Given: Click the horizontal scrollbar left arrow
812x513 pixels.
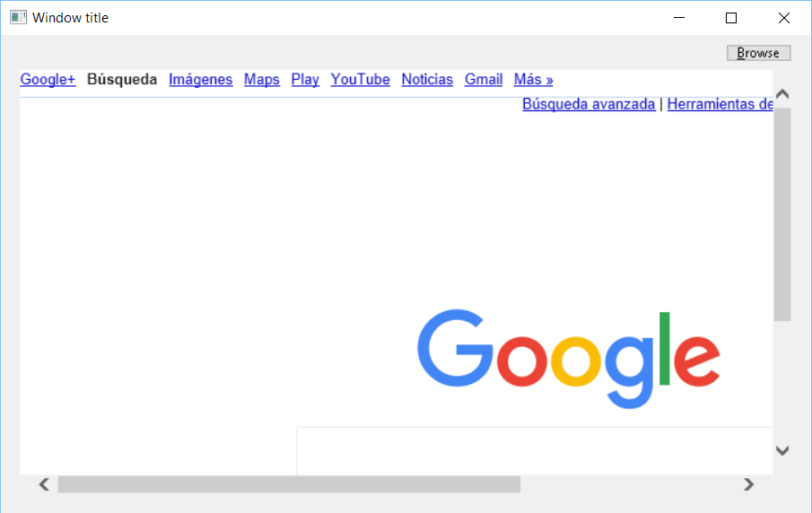Looking at the screenshot, I should [44, 484].
